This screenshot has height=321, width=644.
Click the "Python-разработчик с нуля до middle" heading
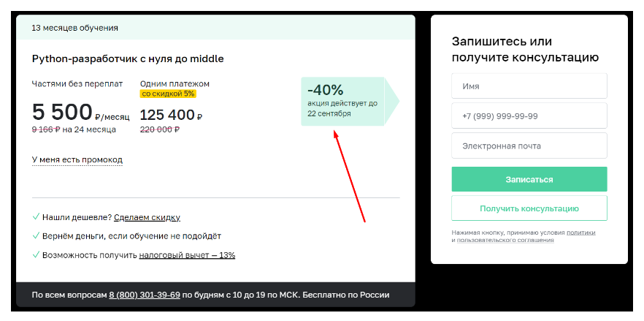tap(128, 58)
